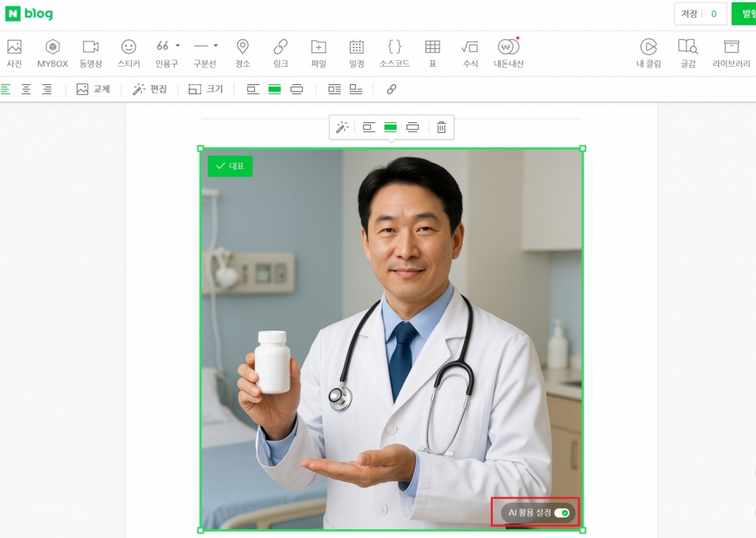
Task: Open quick edit via the magic wand icon
Action: click(341, 127)
